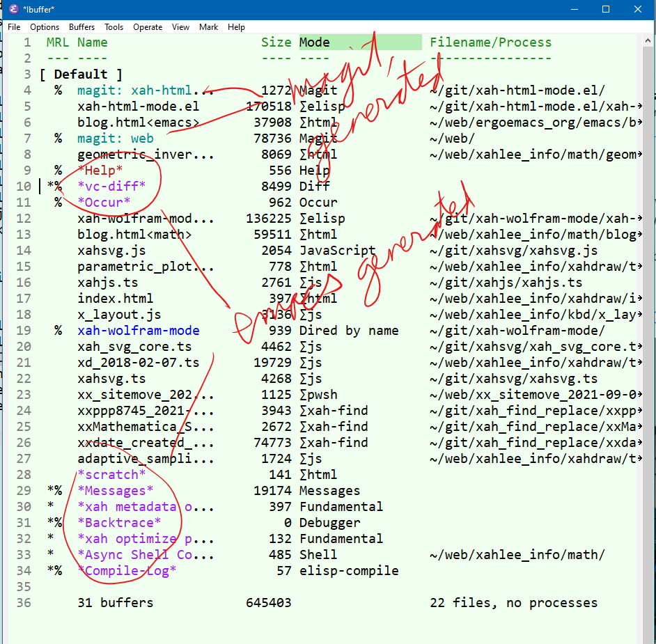This screenshot has width=656, height=644.
Task: Click the ~/git/xahjs/xahjs.ts path
Action: [x=506, y=282]
